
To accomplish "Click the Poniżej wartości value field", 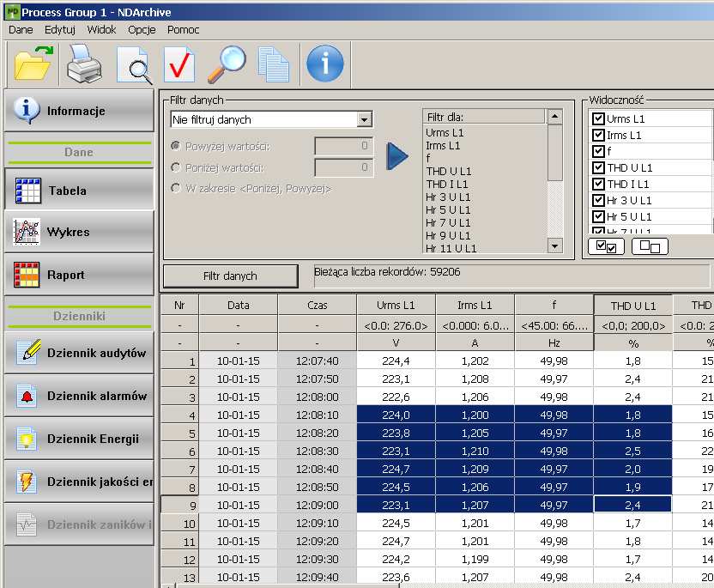I will (344, 167).
